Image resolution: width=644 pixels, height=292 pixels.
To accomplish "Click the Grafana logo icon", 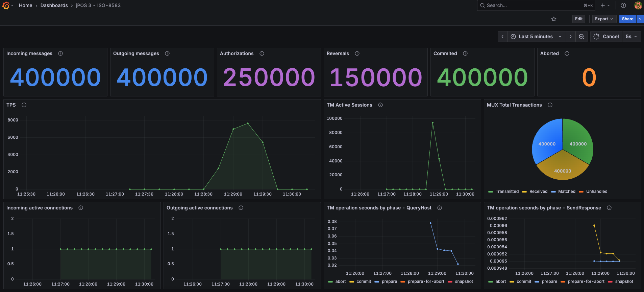I will pos(6,5).
